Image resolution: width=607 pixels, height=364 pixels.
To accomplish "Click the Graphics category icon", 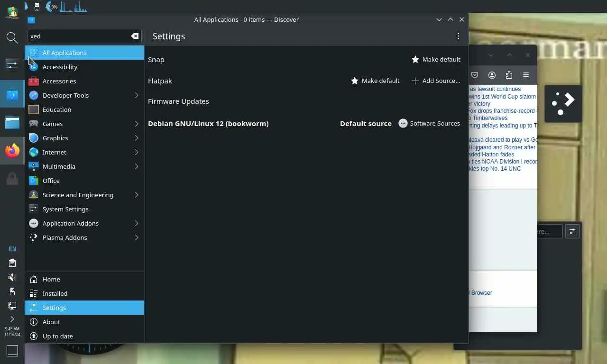I will (x=34, y=138).
